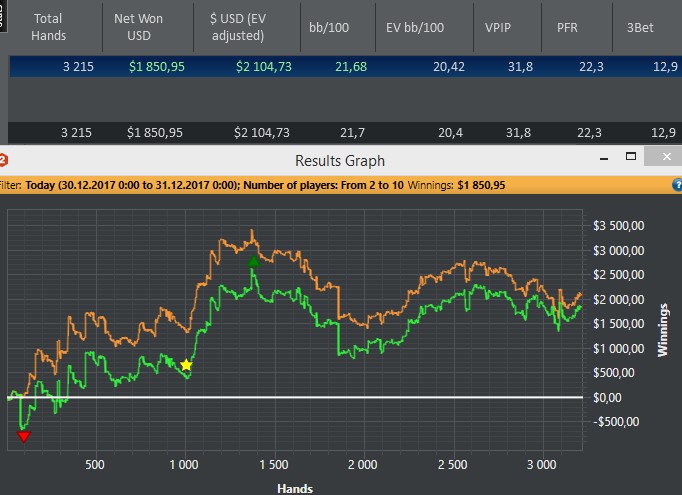
Task: Select highlighted row cell $2 104,73
Action: [264, 67]
